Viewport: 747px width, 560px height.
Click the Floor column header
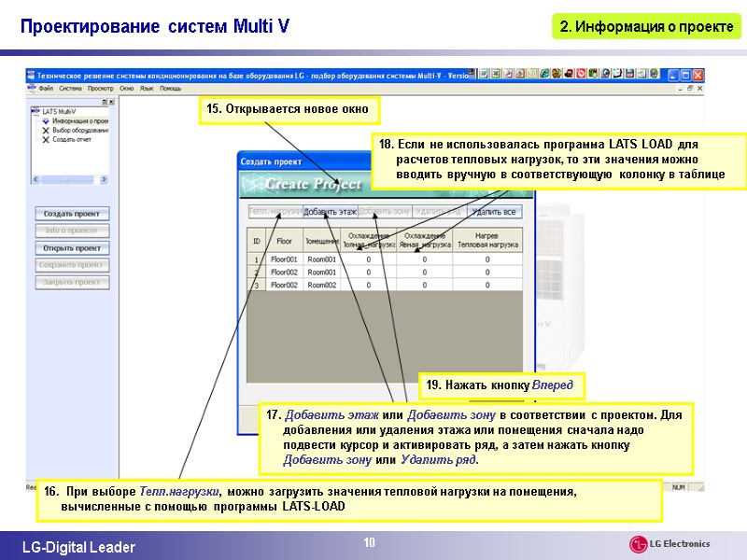tap(284, 241)
